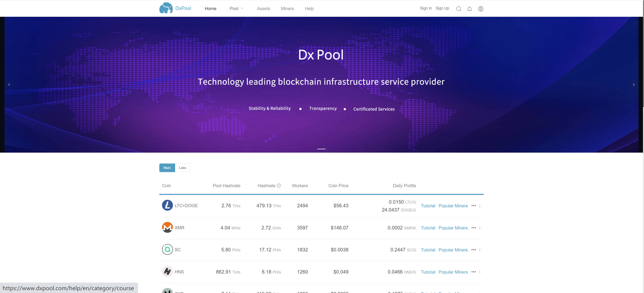Expand XMR row chevron

pos(480,228)
